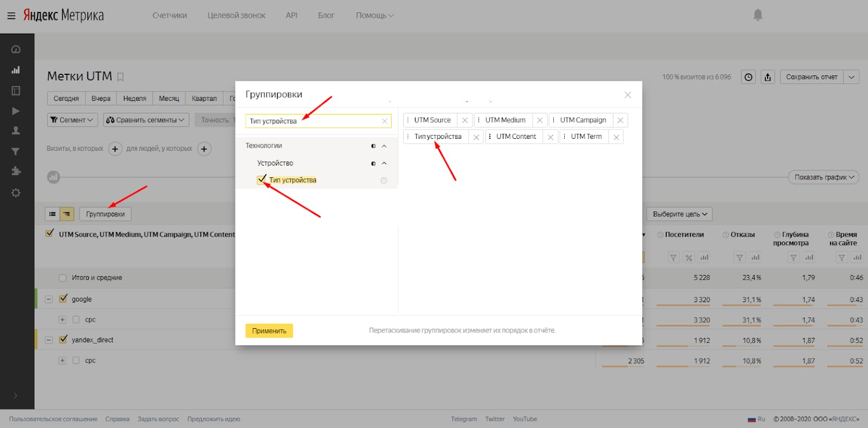The height and width of the screenshot is (428, 868).
Task: Open the Показать график dropdown
Action: (824, 177)
